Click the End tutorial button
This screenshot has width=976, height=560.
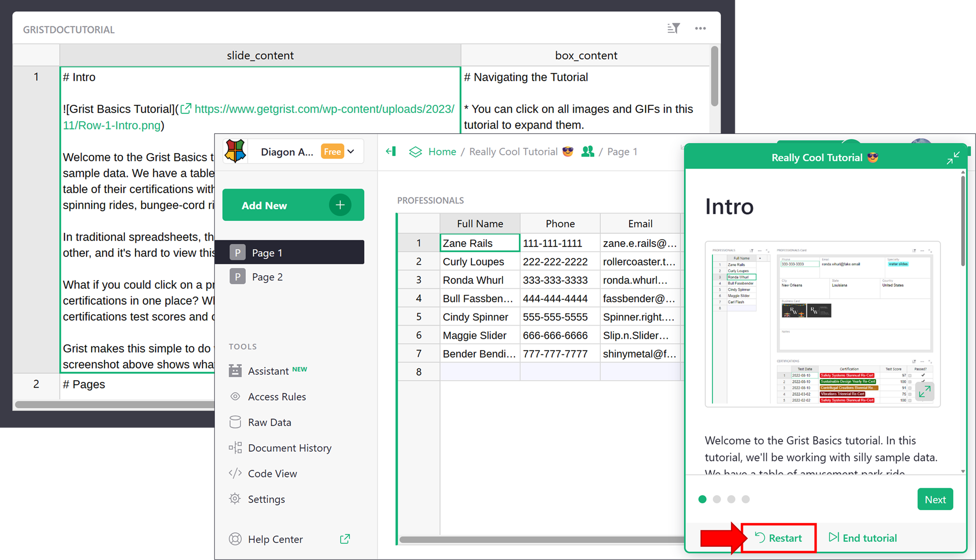(x=863, y=538)
